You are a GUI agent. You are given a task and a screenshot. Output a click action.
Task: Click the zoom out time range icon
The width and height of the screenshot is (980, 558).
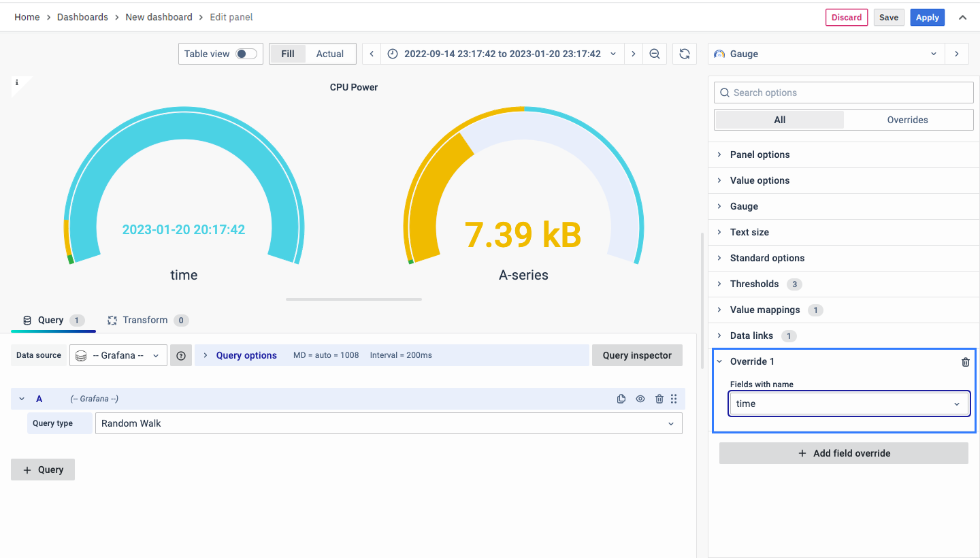pos(655,54)
